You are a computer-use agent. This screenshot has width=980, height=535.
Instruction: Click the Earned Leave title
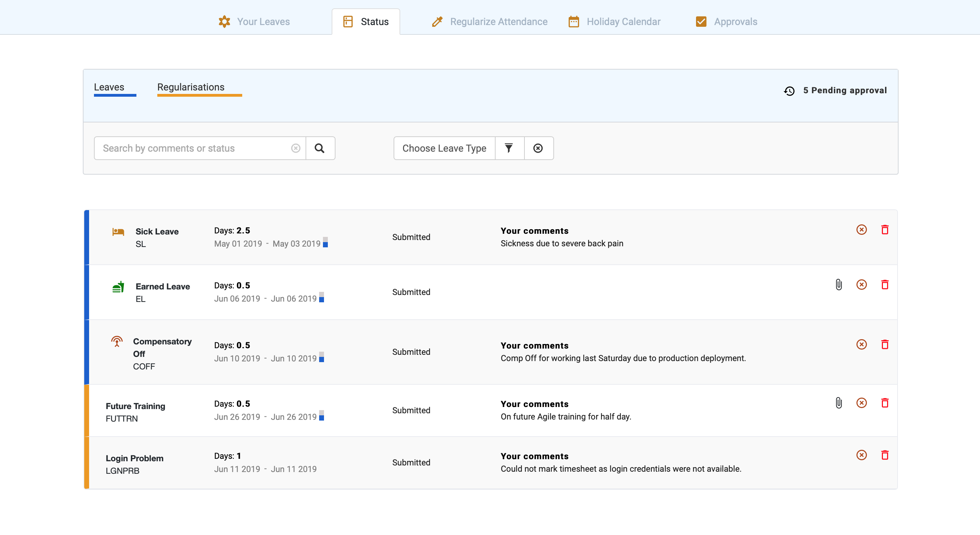pos(163,287)
